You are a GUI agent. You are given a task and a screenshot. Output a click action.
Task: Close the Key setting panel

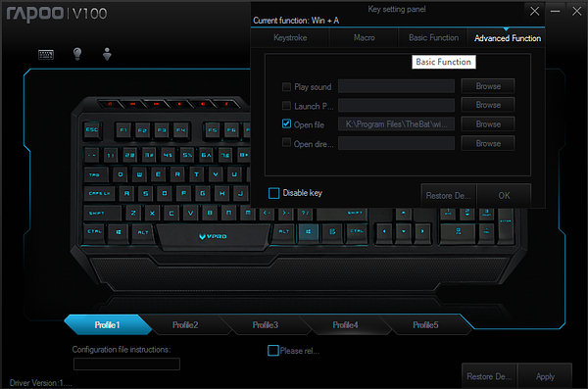[534, 11]
